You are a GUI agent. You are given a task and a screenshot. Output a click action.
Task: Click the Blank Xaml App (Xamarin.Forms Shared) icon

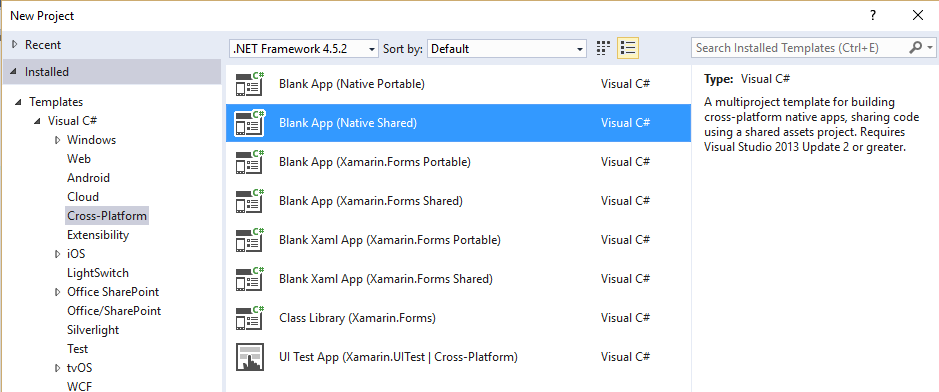[x=251, y=279]
